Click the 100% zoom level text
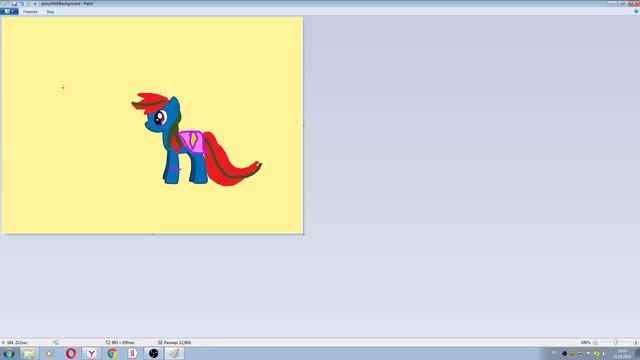 585,342
